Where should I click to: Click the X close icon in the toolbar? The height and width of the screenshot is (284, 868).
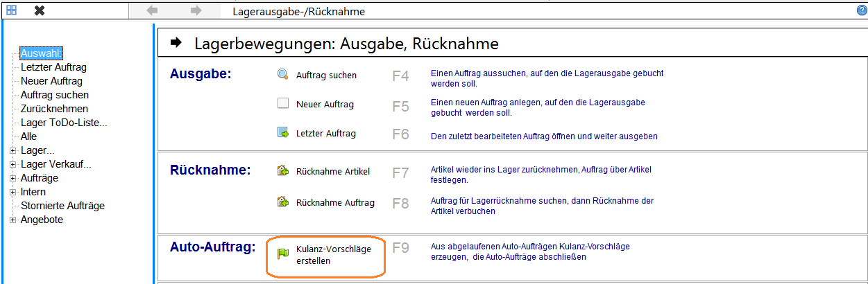click(40, 10)
